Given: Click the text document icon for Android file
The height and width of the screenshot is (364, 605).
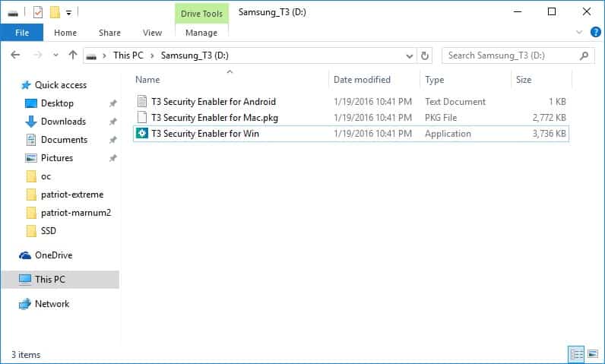Looking at the screenshot, I should 142,101.
